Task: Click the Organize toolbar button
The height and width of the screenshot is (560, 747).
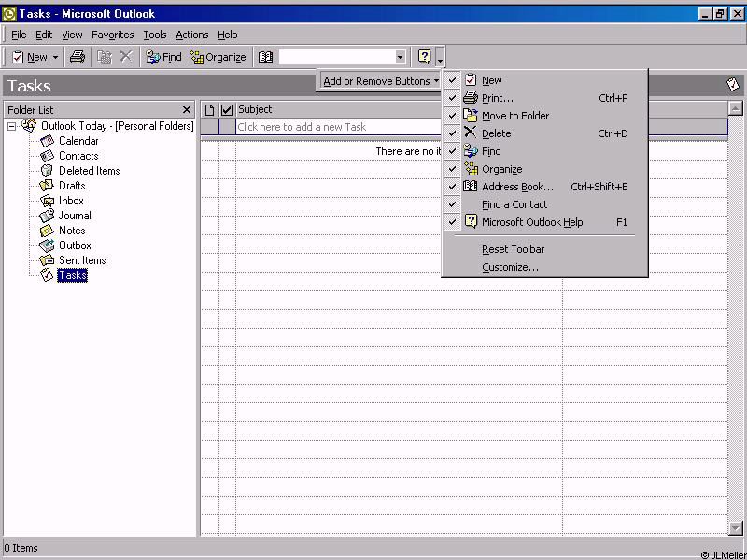Action: pyautogui.click(x=218, y=57)
